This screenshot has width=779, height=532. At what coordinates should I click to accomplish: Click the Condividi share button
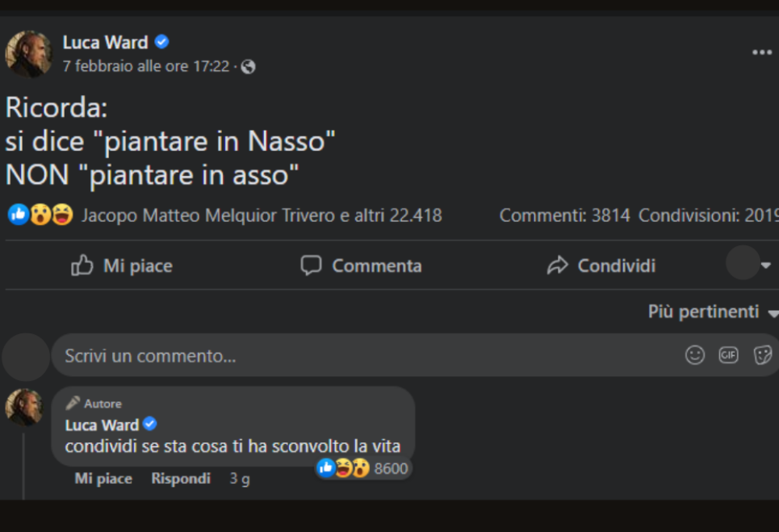click(601, 266)
